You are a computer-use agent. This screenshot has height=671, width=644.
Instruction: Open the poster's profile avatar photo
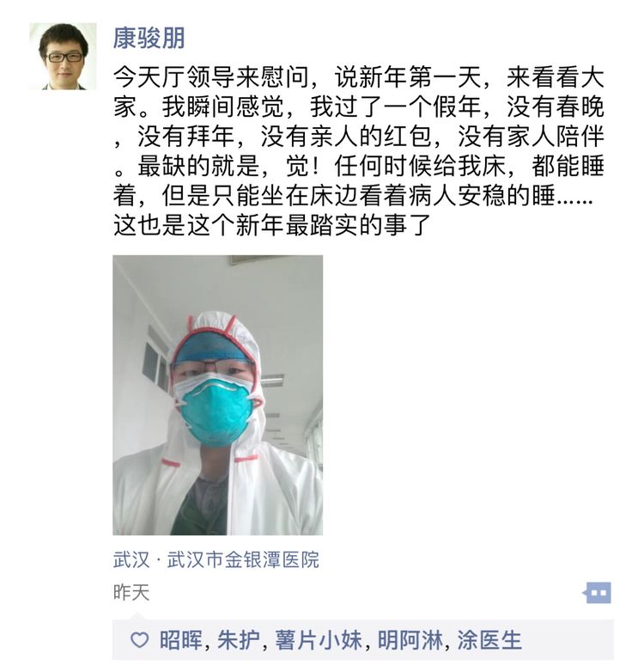64,57
